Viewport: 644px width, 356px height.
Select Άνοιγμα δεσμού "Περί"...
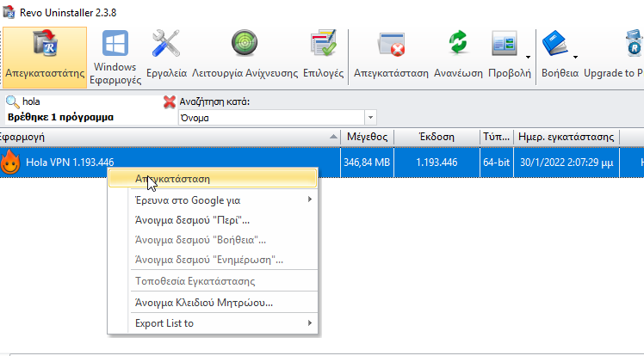point(213,220)
